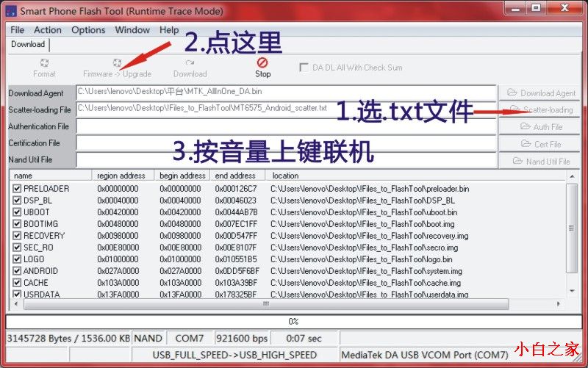Uncheck the ANDROID partition checkbox
This screenshot has height=368, width=588.
coord(17,271)
